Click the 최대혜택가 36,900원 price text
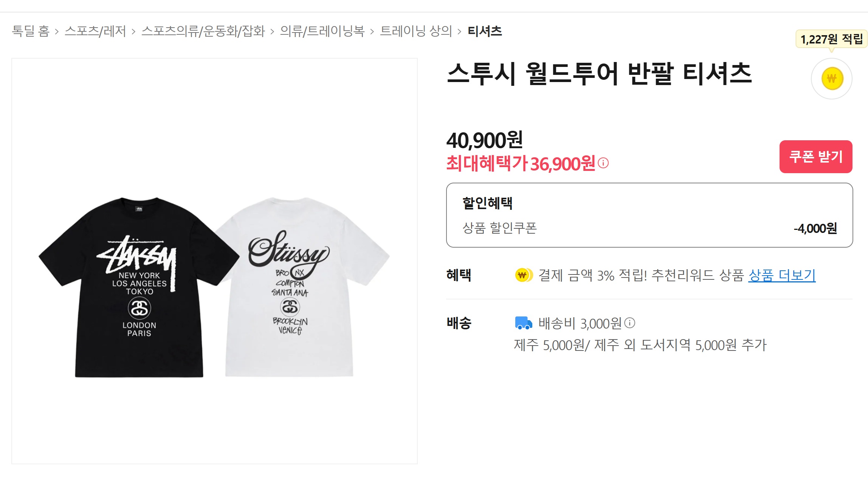This screenshot has width=868, height=490. pos(521,164)
